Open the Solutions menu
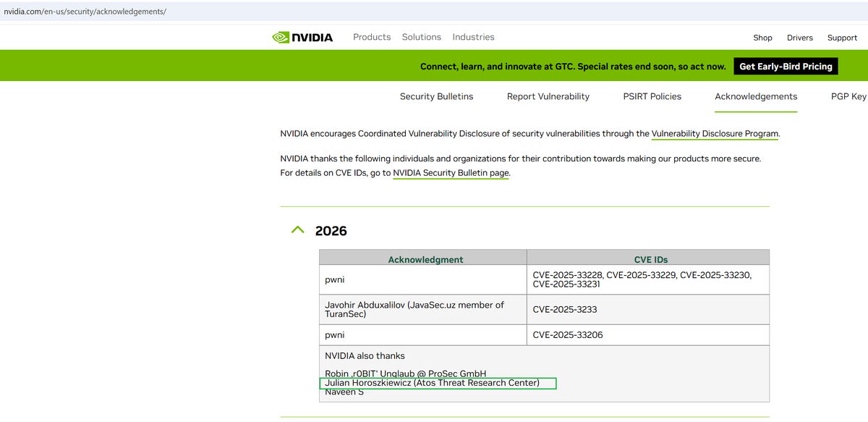 coord(422,37)
